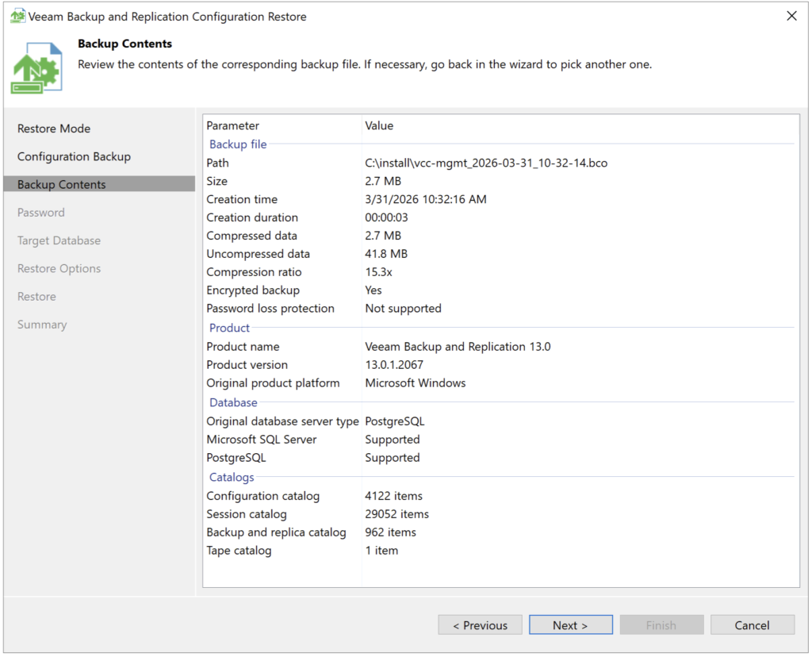
Task: Select the Original database server type row label
Action: point(283,421)
